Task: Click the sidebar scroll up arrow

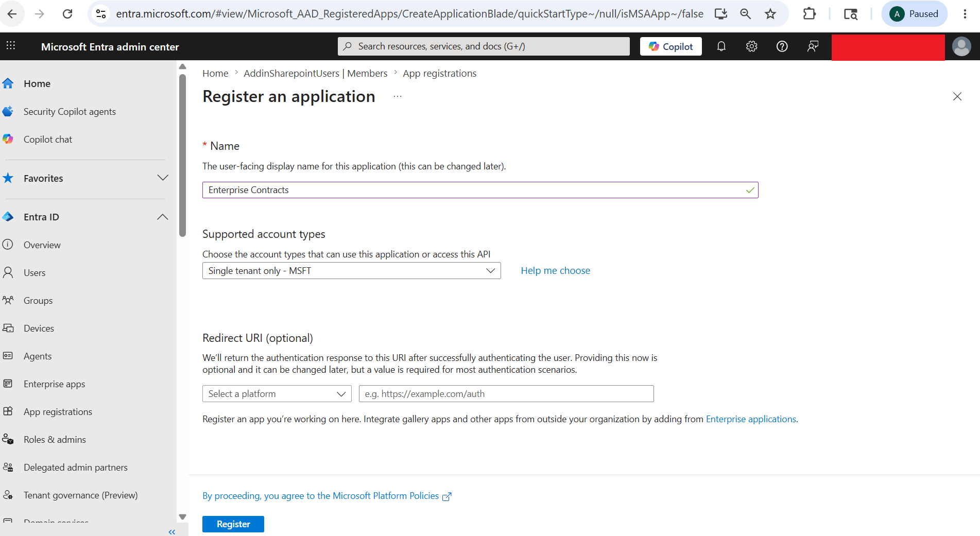Action: pos(182,66)
